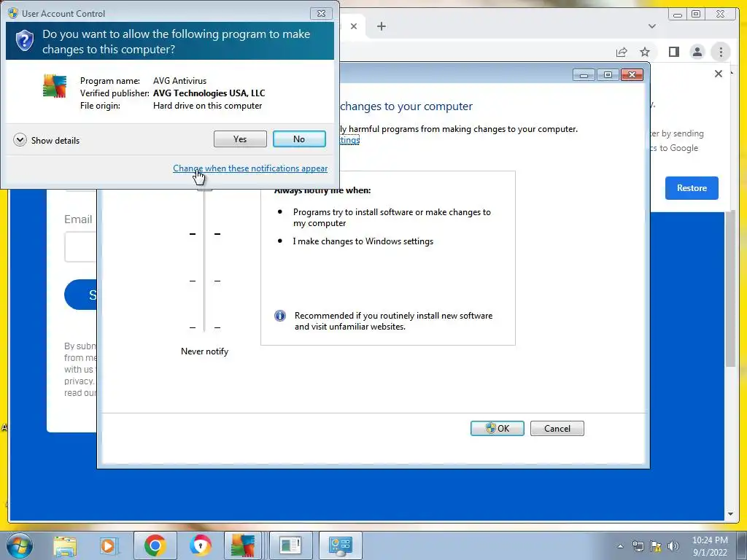
Task: Switch to AVG Antivirus in taskbar
Action: [x=244, y=545]
